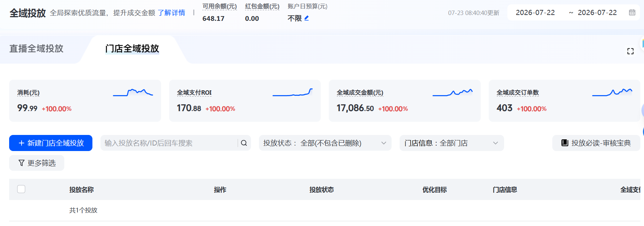Click the 403 order count value
Screen dimensions: 644x226
(504, 108)
